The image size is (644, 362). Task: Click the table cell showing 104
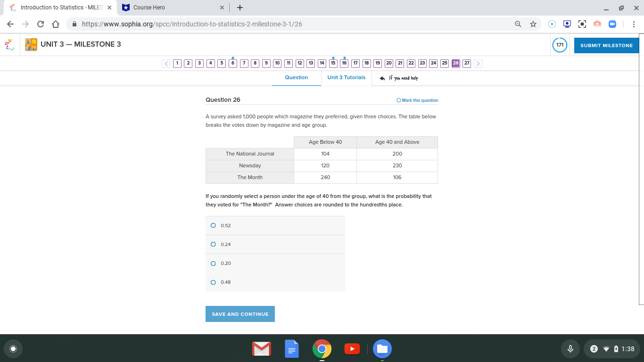[325, 154]
